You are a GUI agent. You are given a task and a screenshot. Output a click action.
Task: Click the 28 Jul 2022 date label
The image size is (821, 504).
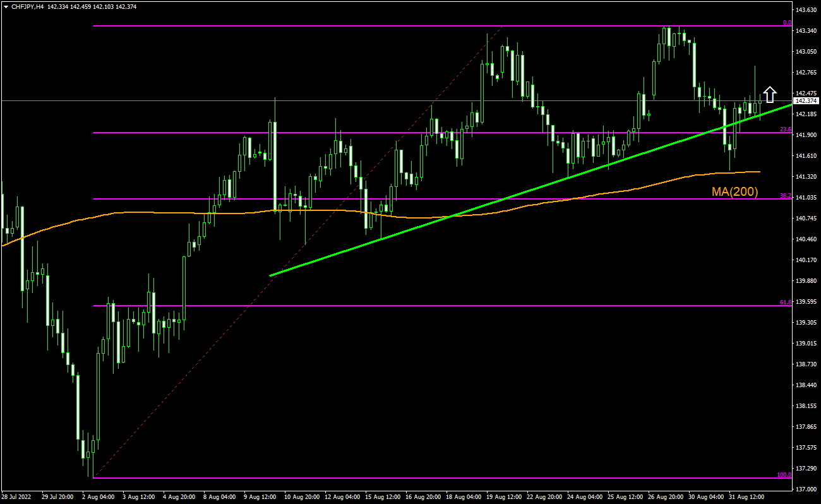click(16, 497)
